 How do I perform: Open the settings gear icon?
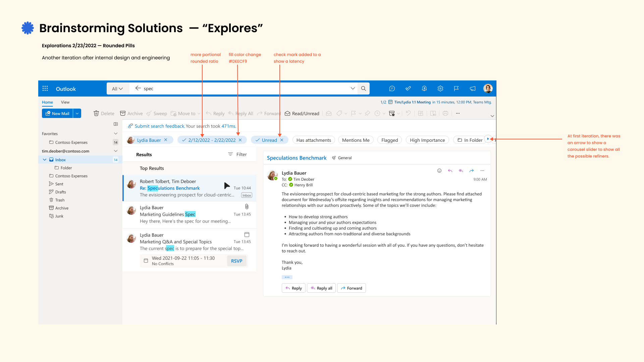(x=440, y=88)
